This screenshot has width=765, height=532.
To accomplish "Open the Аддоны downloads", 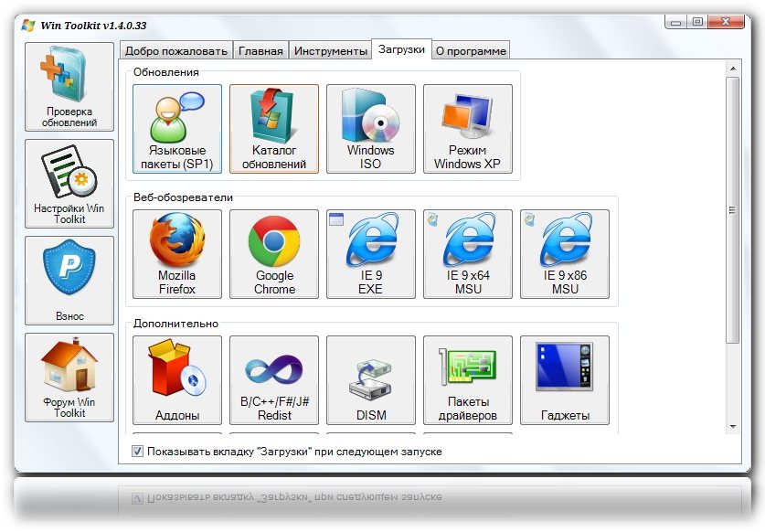I will pos(176,380).
